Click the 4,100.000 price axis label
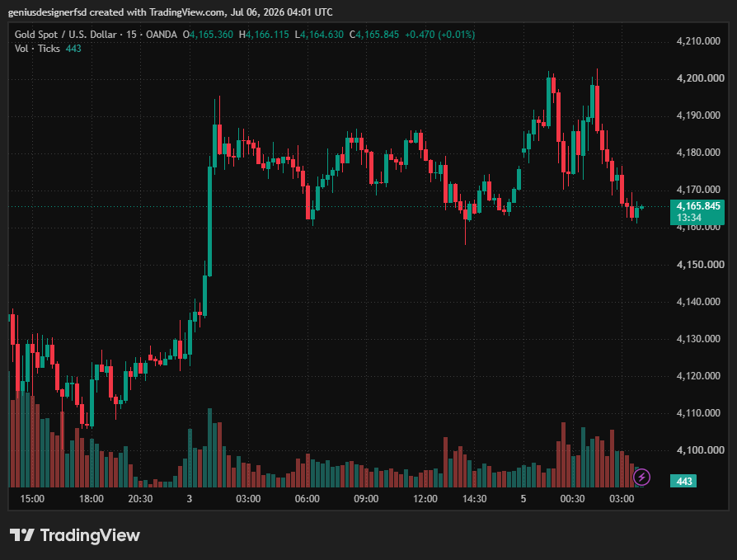Image resolution: width=737 pixels, height=560 pixels. 701,450
